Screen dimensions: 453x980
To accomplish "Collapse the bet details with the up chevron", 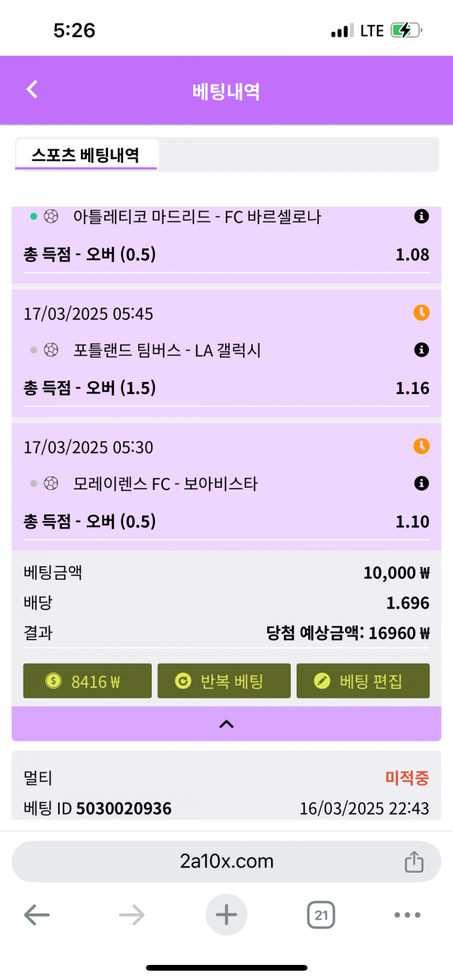I will [x=226, y=723].
